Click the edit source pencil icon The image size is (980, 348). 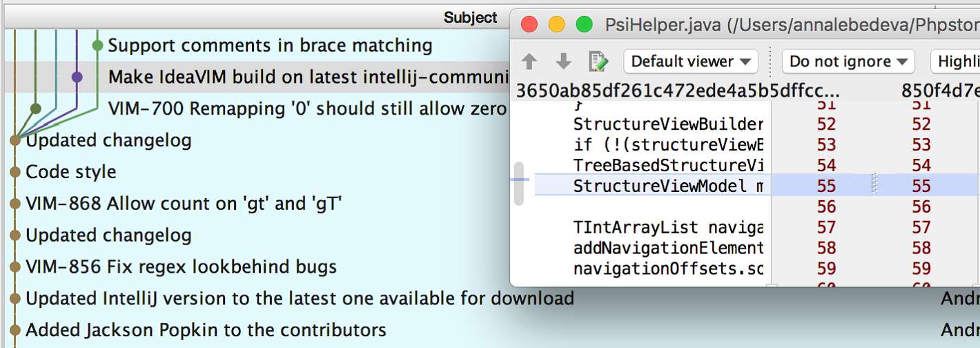(598, 61)
